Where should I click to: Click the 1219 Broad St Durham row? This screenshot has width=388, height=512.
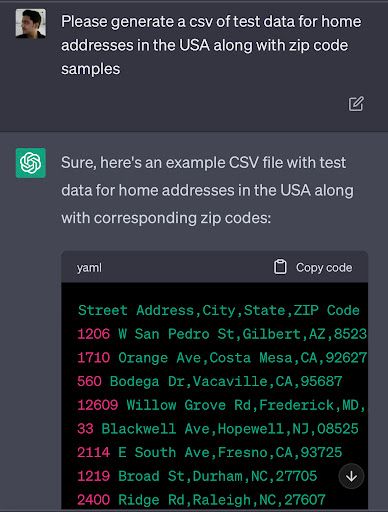tap(197, 476)
